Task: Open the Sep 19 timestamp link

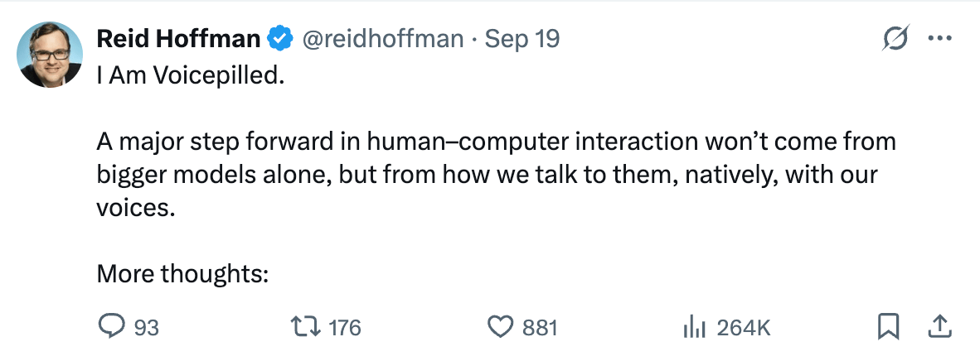Action: tap(522, 38)
